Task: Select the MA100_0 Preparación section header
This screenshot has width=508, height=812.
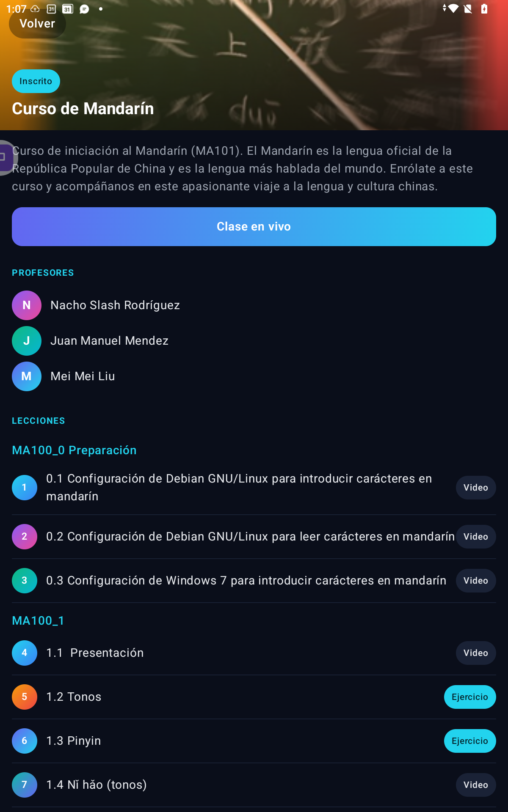Action: 74,450
